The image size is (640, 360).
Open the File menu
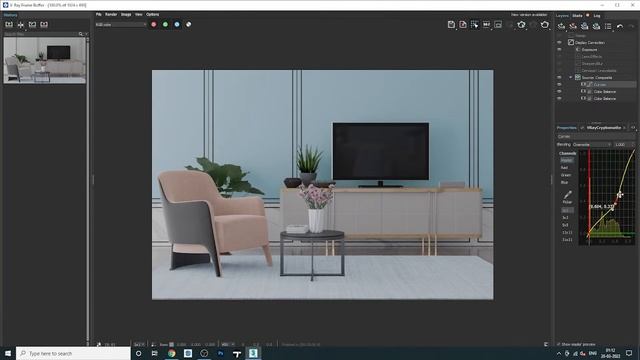click(x=98, y=14)
